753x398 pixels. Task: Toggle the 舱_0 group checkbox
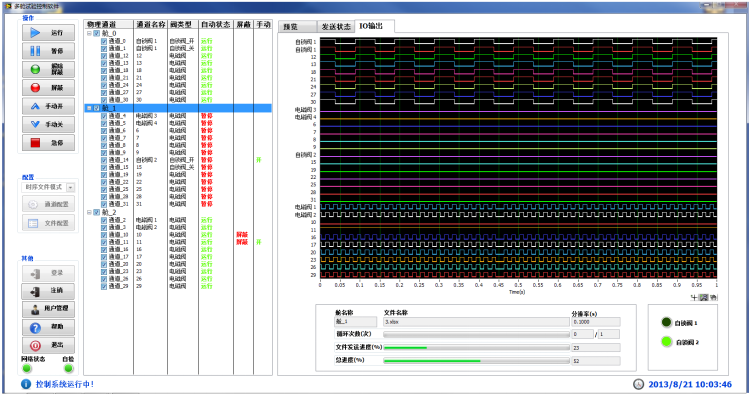tap(96, 33)
